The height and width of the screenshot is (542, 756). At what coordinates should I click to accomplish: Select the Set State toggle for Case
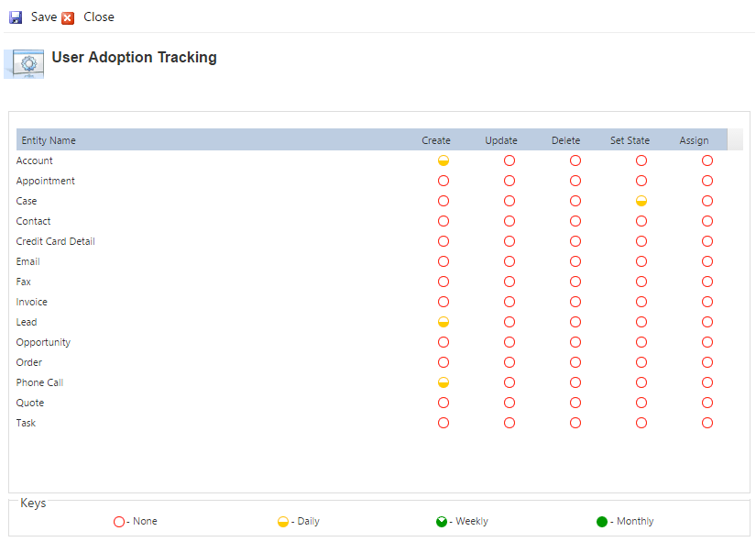(x=641, y=201)
